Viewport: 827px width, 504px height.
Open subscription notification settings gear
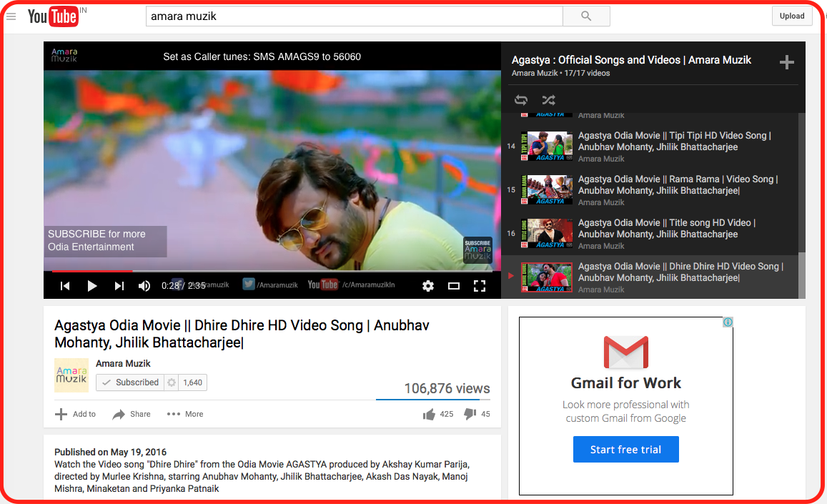click(172, 382)
